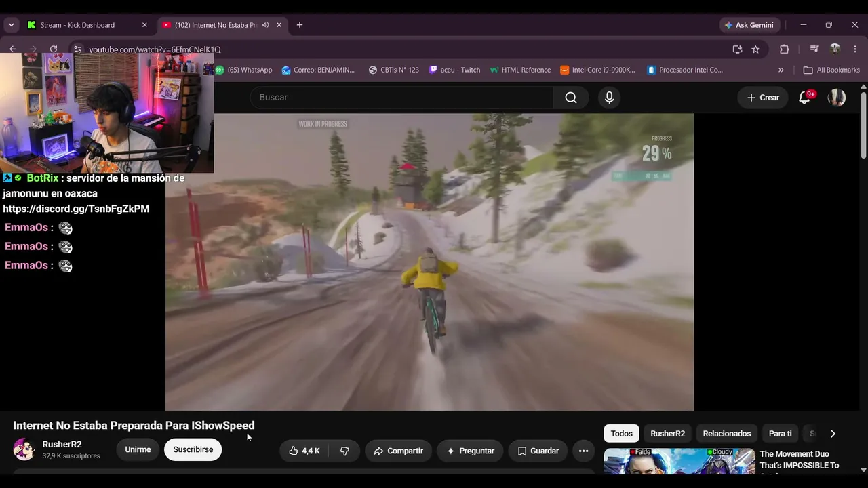
Task: Open the Chrome profile avatar
Action: click(835, 49)
